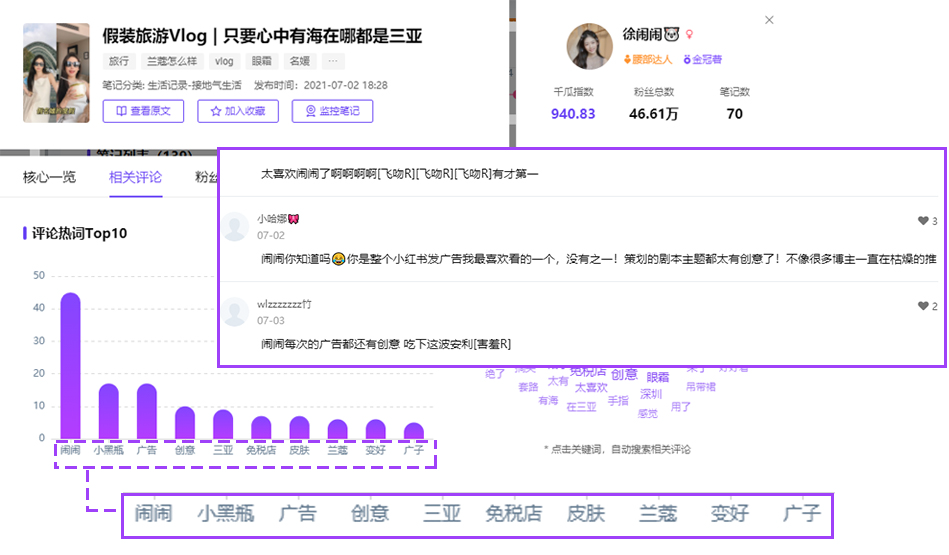Viewport: 949px width, 555px height.
Task: Click the 小黑瓶 bar in the Top10 chart
Action: tap(108, 411)
